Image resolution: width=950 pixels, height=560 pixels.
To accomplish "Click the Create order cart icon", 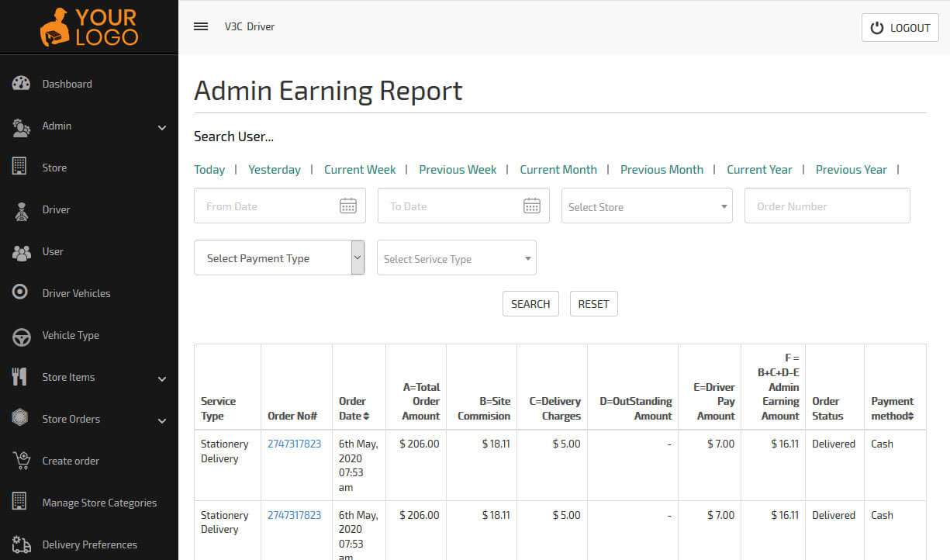I will 21,461.
